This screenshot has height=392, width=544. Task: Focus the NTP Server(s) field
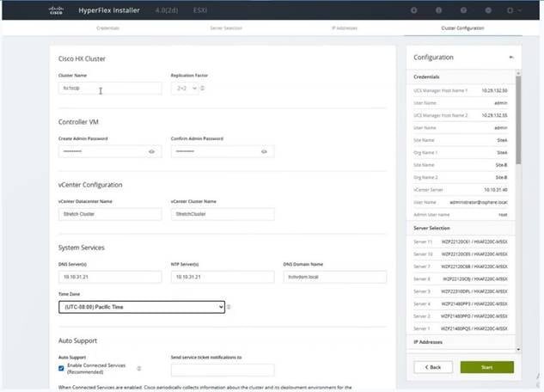point(223,277)
